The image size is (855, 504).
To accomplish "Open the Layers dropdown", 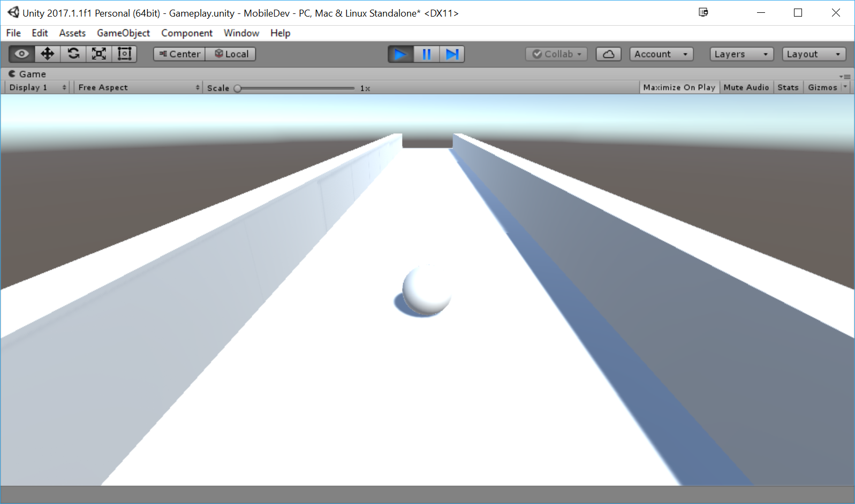I will click(x=741, y=54).
